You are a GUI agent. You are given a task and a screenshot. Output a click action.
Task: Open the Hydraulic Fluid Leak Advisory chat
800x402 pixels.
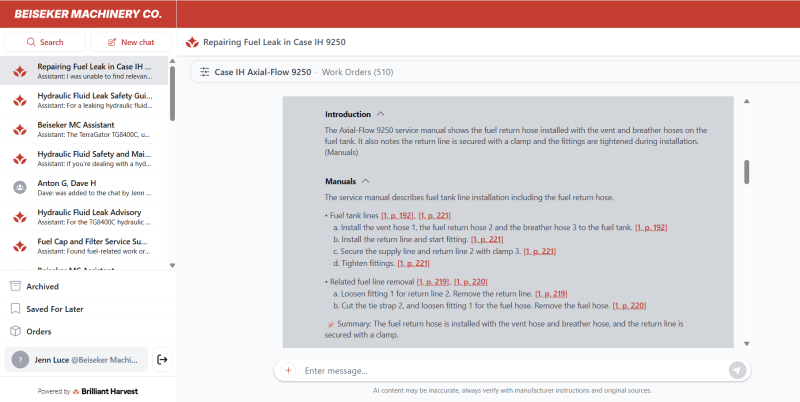coord(84,216)
